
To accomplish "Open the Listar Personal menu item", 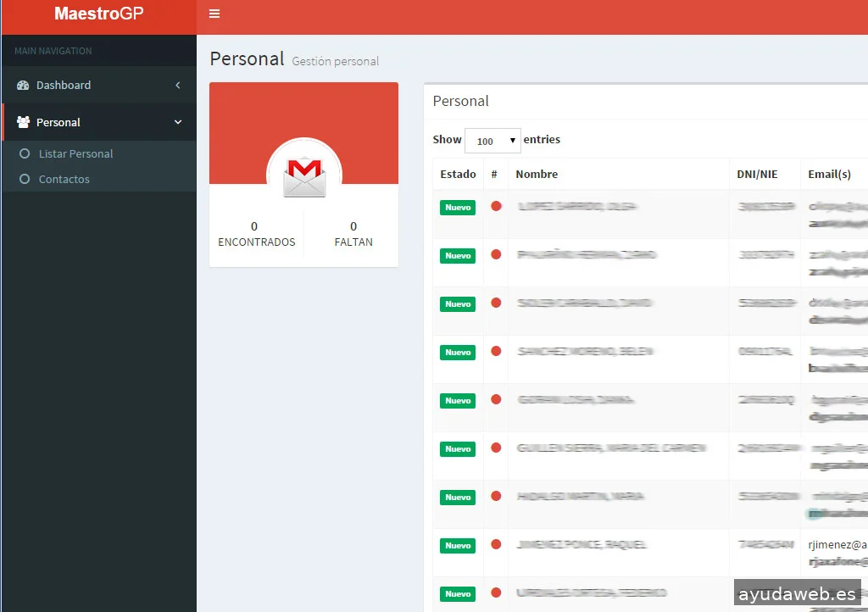I will click(75, 154).
